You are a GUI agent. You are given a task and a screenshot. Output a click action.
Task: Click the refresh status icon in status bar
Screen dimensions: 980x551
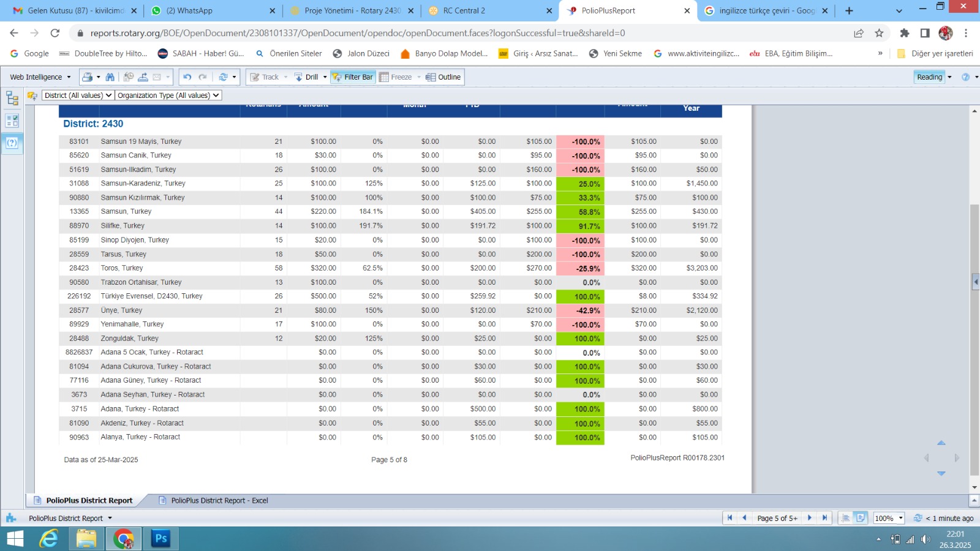[x=918, y=518]
